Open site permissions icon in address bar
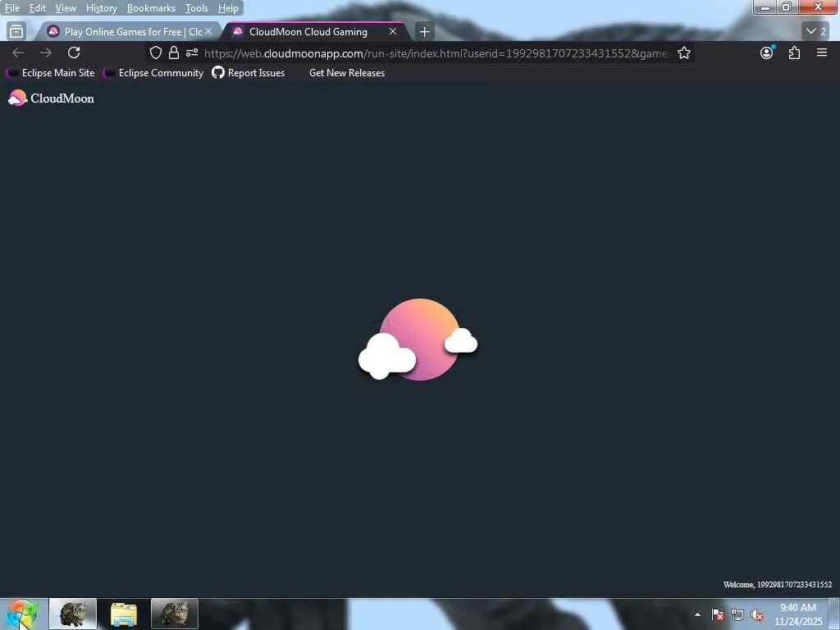The width and height of the screenshot is (840, 630). click(x=192, y=52)
